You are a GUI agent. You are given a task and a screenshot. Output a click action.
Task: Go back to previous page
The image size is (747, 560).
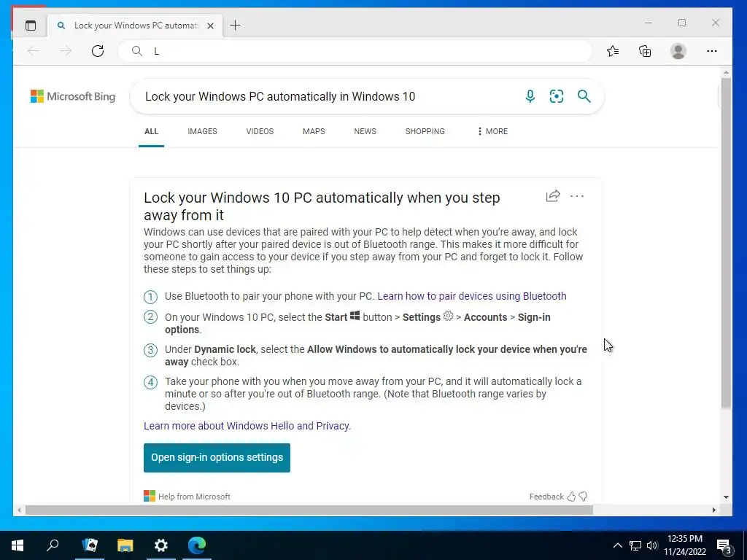click(34, 51)
